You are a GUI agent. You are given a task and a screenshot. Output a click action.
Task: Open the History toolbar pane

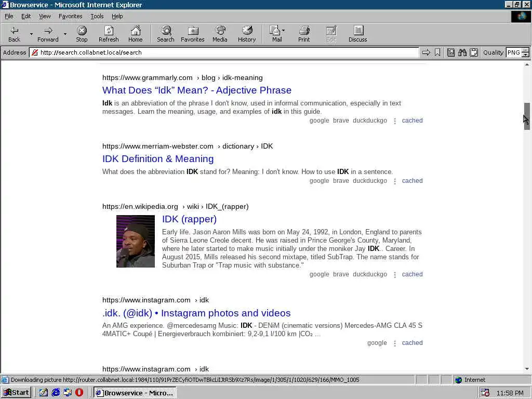coord(247,34)
